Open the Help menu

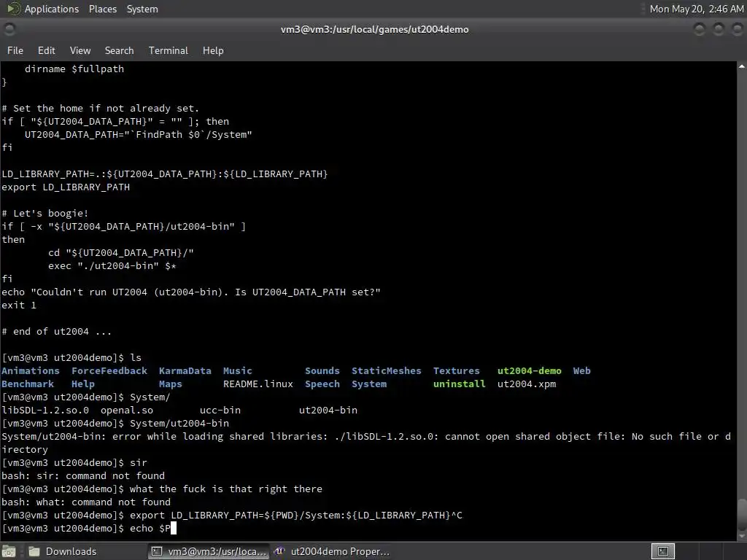(213, 50)
